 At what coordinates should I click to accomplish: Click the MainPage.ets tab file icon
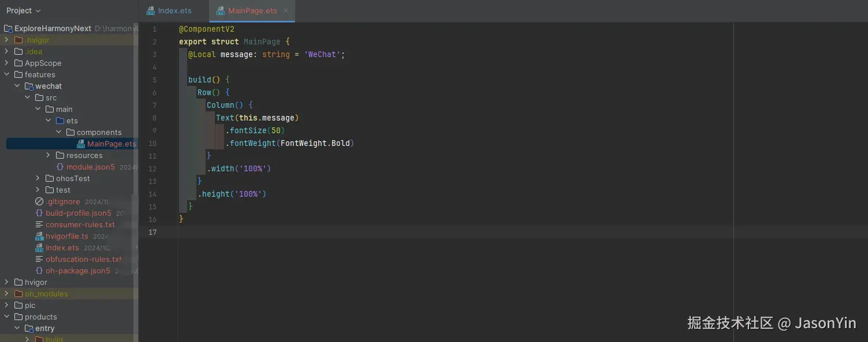221,11
